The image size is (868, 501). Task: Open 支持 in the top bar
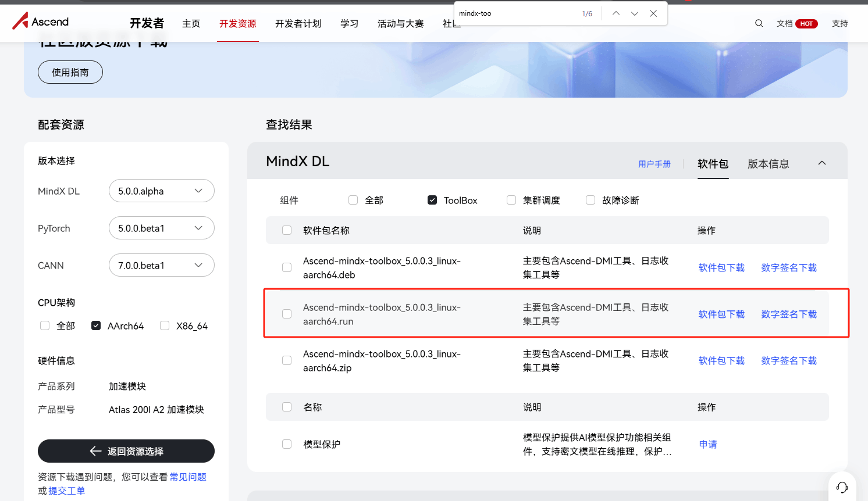click(840, 23)
